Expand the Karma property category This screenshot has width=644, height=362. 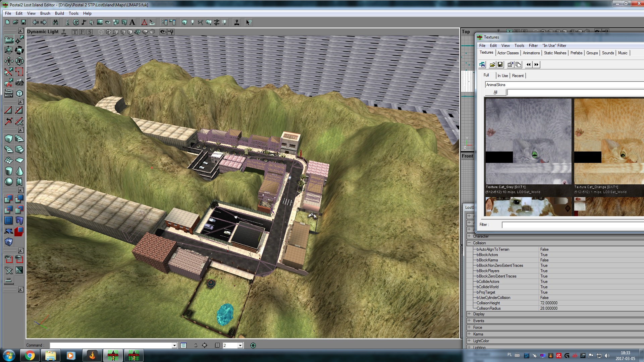(x=469, y=334)
